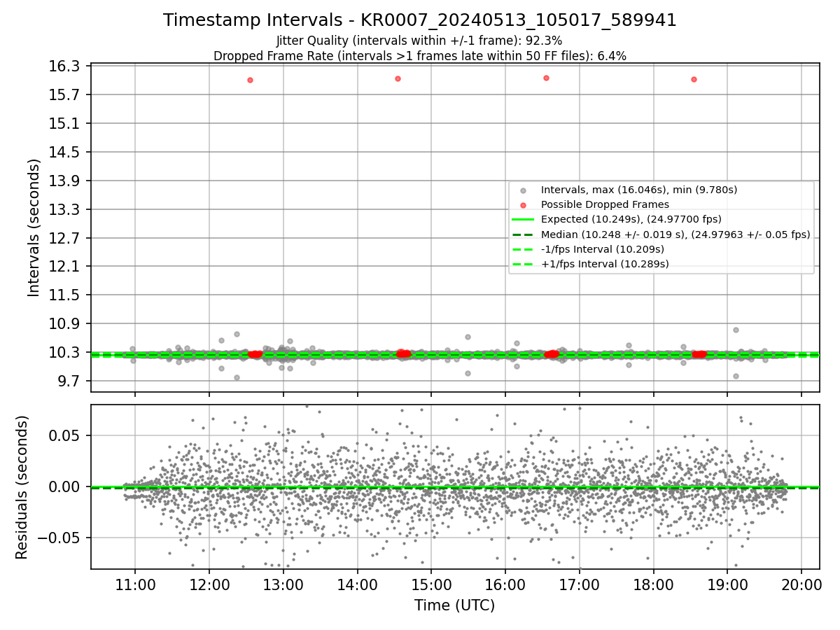Click the plot title "Timestamp Intervals - KR0007_20240513_105017_589941"
The height and width of the screenshot is (630, 840).
420,20
